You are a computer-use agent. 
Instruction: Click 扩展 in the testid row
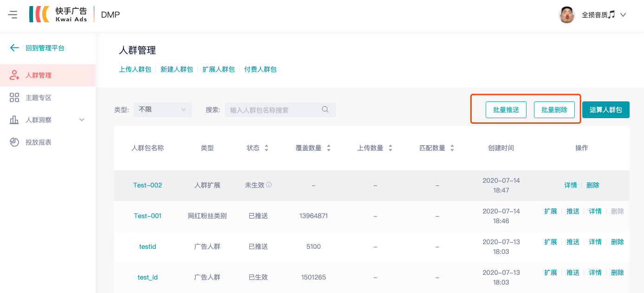click(551, 242)
